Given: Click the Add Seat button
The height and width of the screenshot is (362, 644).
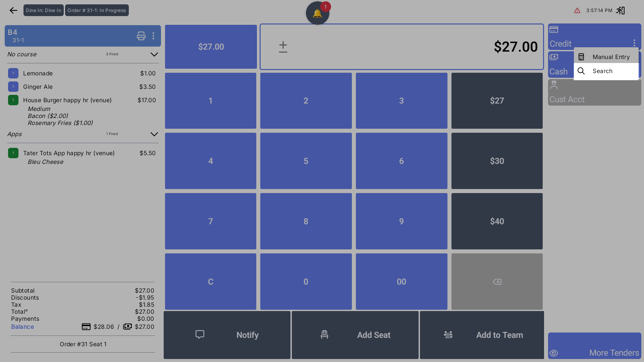Looking at the screenshot, I should [355, 335].
